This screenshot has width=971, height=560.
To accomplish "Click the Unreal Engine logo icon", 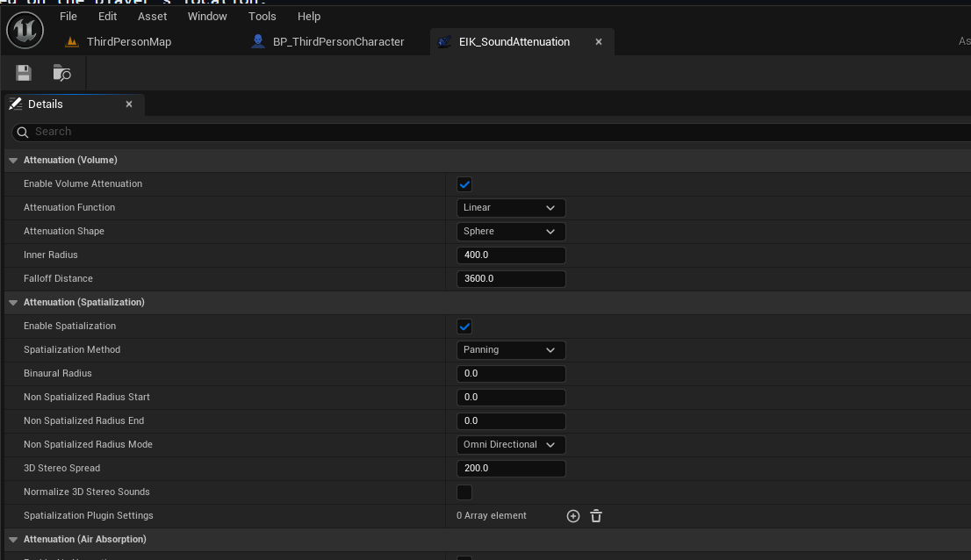I will coord(25,31).
